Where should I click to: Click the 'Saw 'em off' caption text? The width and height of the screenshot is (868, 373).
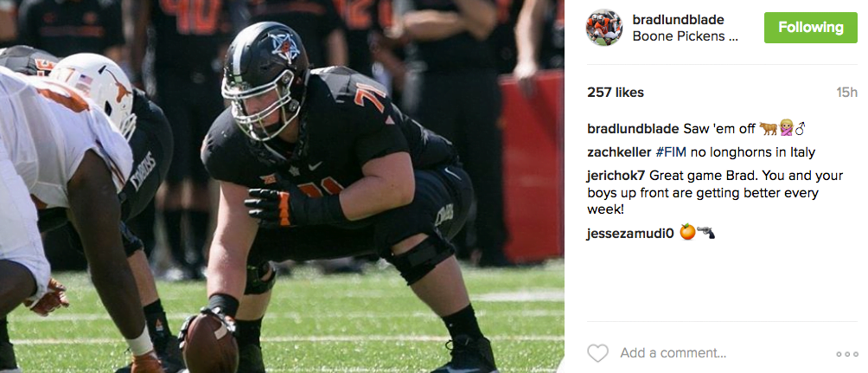coord(719,129)
